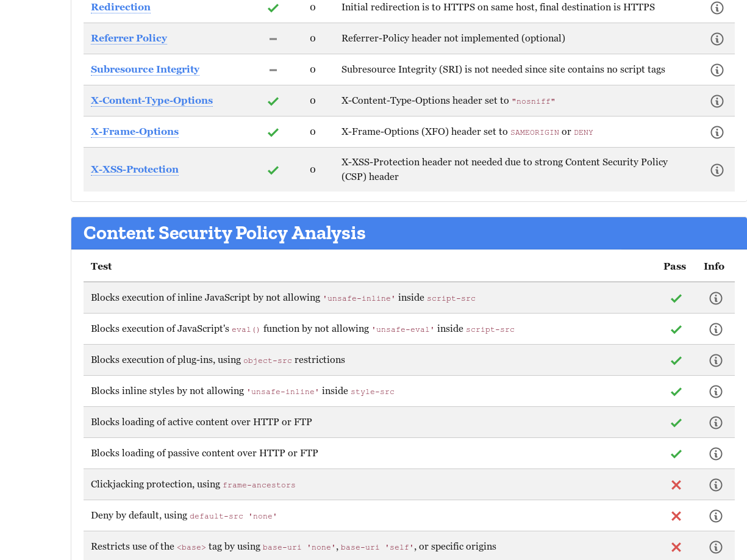Select the red X on frame-ancestors row
Screen dimensions: 747x560
(x=676, y=484)
